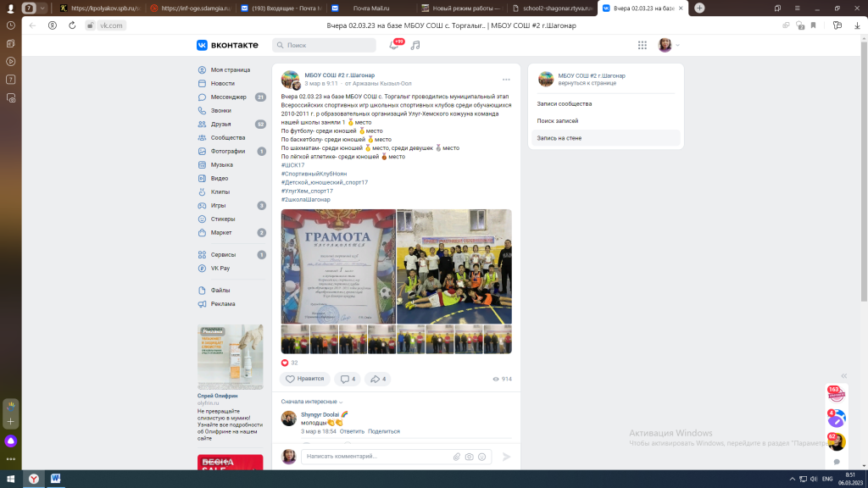Image resolution: width=868 pixels, height=488 pixels.
Task: Click the comment bubble icon on post
Action: point(346,379)
